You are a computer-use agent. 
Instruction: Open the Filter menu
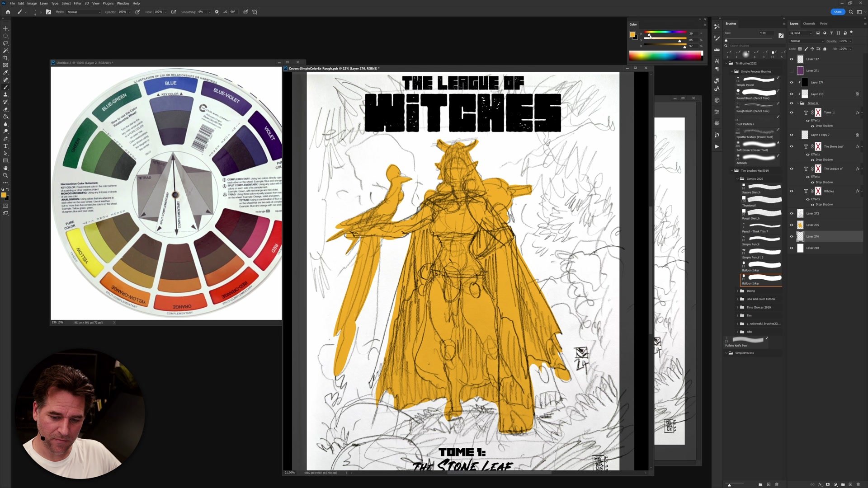click(x=77, y=3)
